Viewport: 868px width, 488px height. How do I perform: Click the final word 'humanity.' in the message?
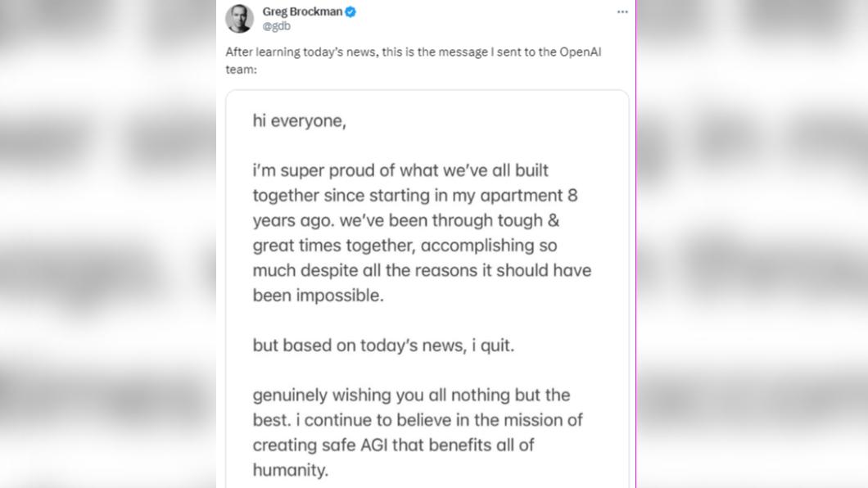291,470
